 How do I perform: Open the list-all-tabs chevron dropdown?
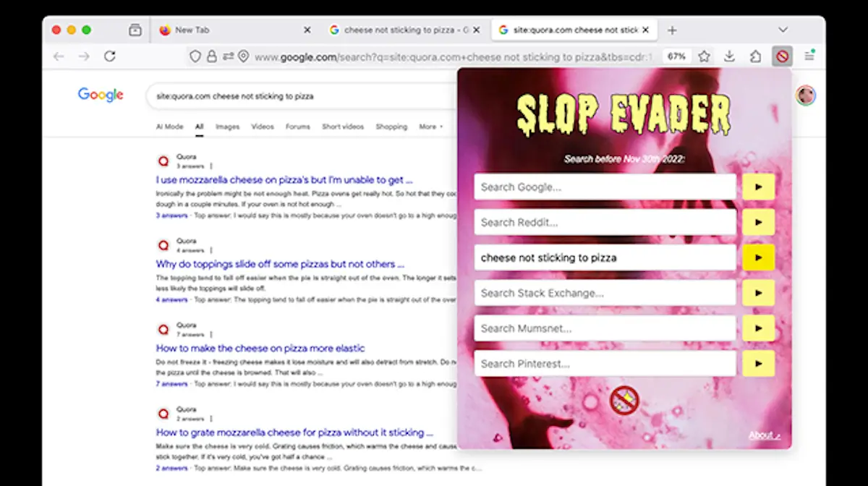[x=783, y=30]
